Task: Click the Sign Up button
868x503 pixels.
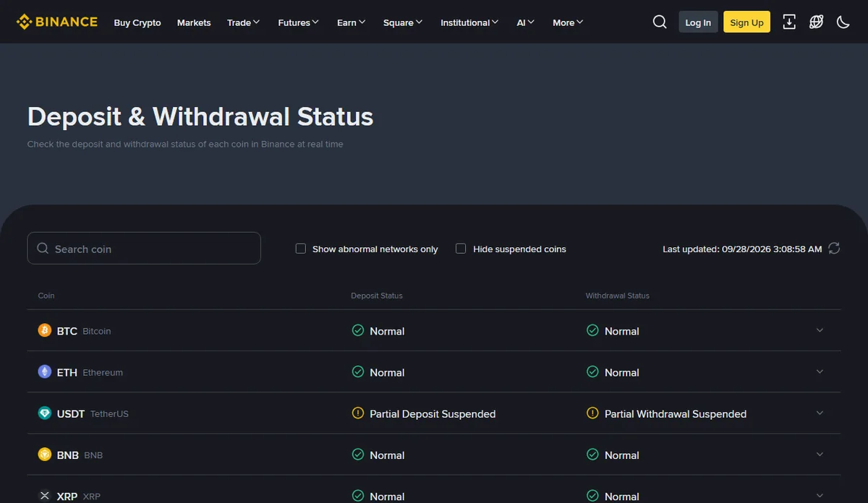Action: click(x=746, y=22)
